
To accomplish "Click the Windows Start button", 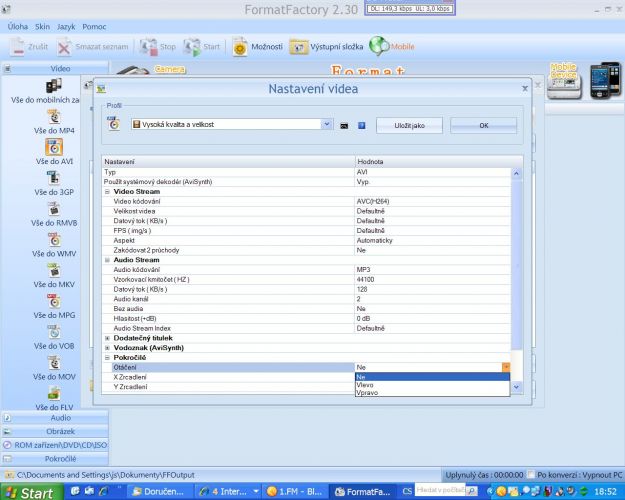I will tap(31, 492).
